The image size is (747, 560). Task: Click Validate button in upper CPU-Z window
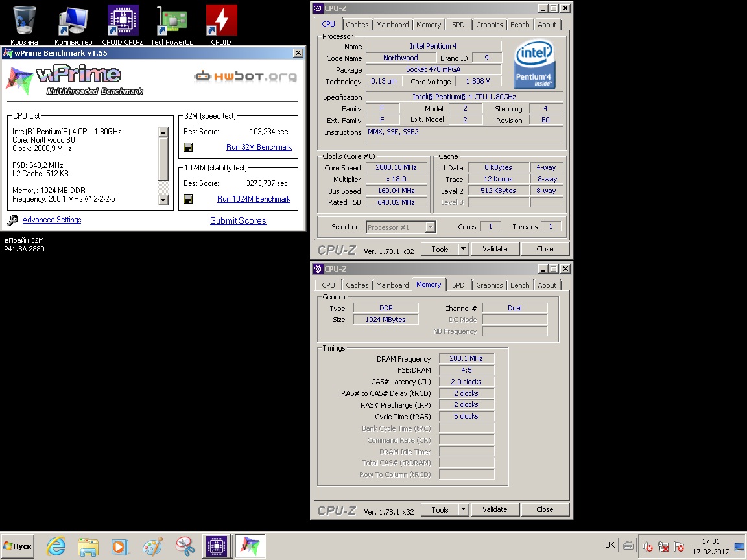point(495,249)
